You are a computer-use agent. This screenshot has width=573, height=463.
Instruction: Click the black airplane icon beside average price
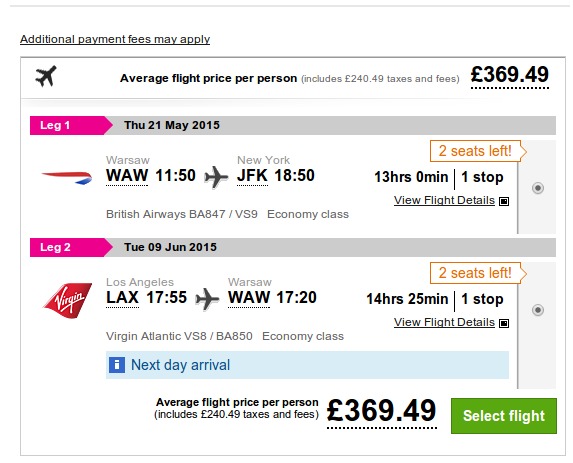tap(46, 76)
